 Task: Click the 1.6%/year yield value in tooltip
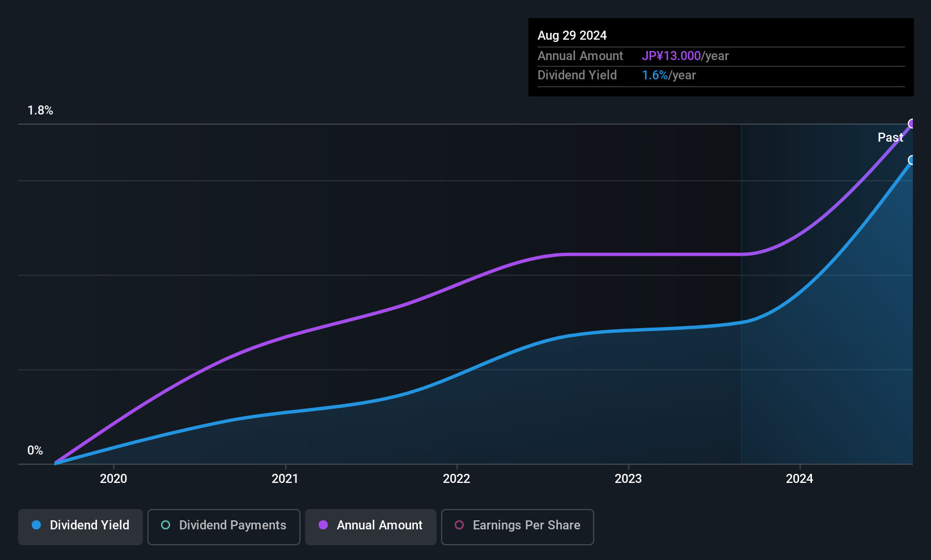pos(668,75)
